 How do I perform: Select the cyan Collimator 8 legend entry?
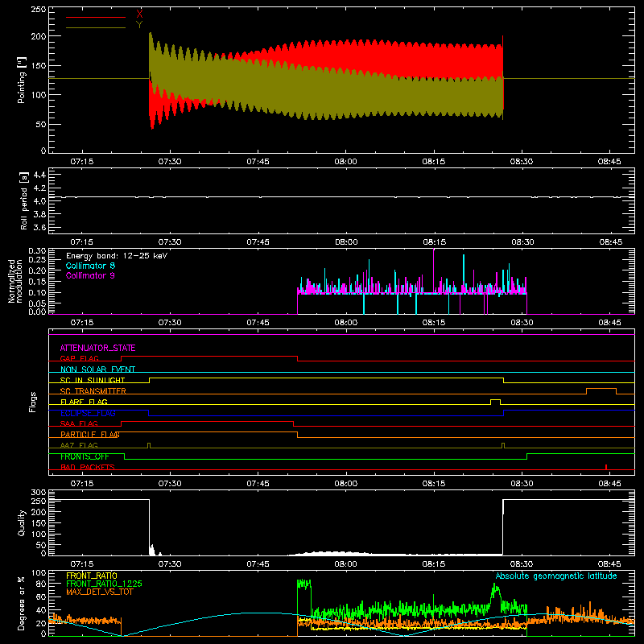90,266
